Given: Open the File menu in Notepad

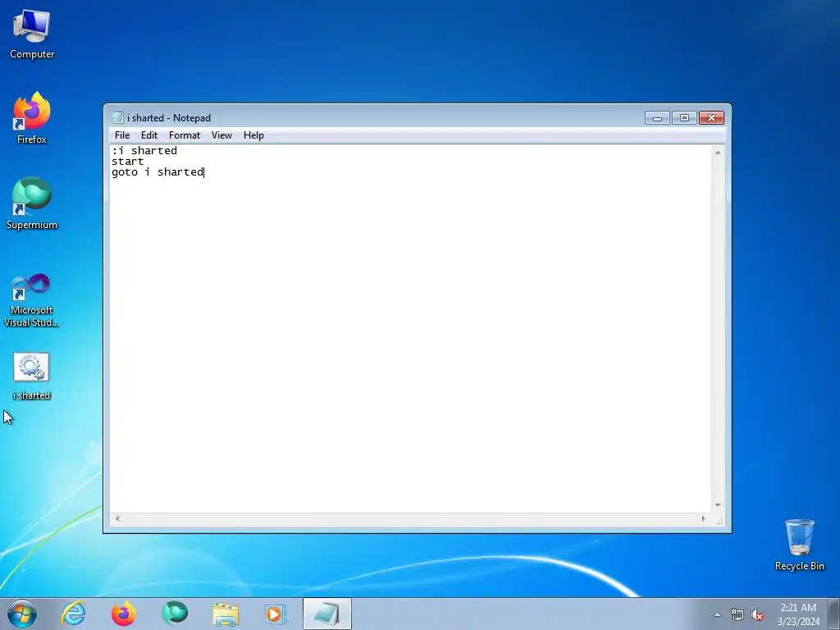Looking at the screenshot, I should pos(122,135).
